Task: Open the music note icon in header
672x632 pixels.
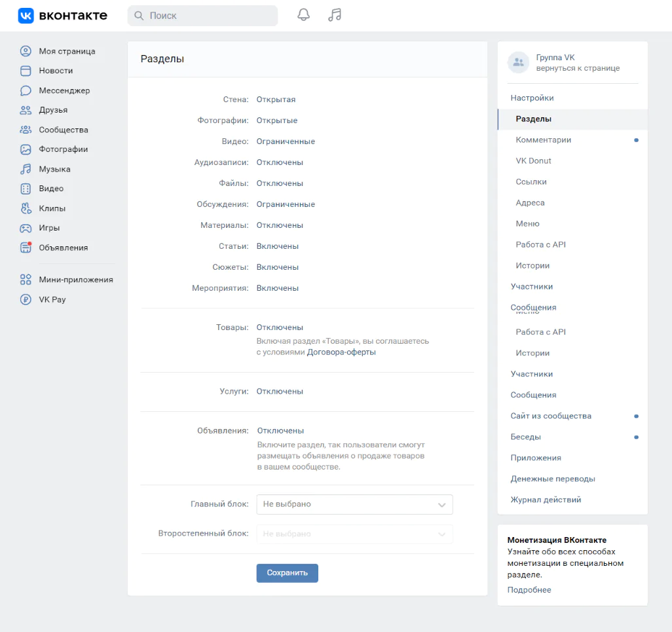Action: [335, 15]
